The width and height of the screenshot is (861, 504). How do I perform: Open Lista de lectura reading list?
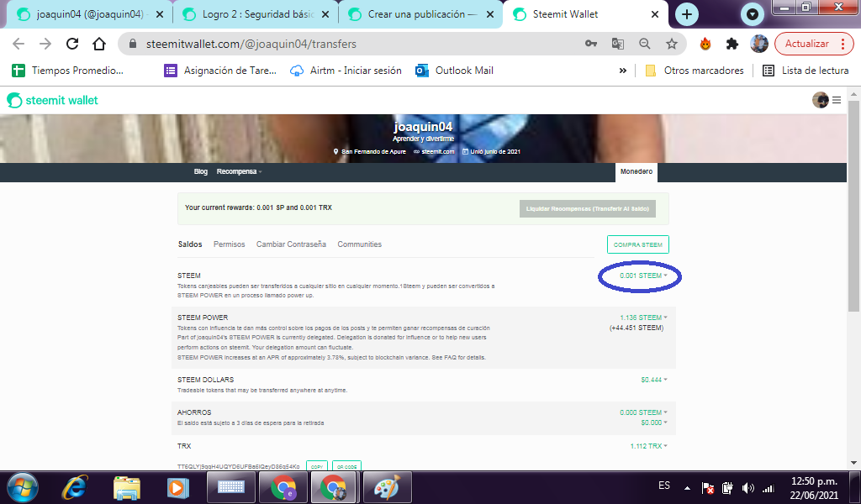[806, 71]
